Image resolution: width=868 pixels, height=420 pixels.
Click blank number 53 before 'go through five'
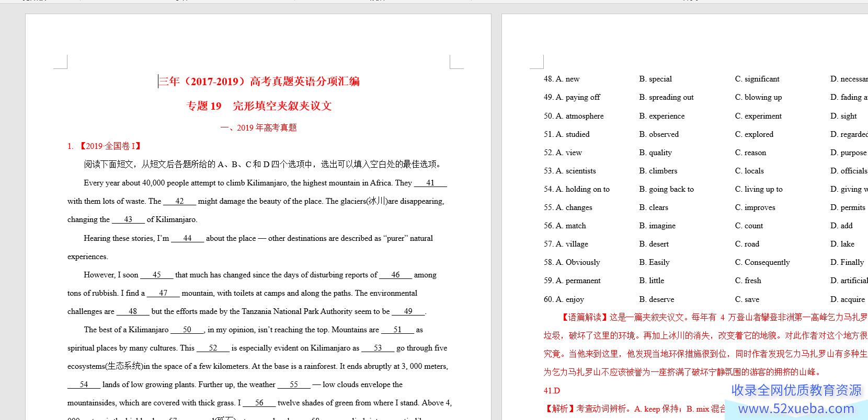(x=378, y=348)
